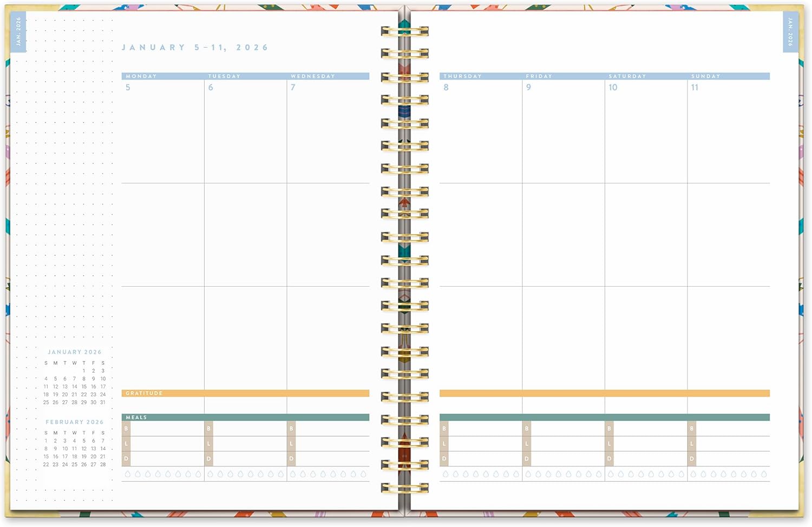The height and width of the screenshot is (527, 812).
Task: Click the last water droplet under Sunday
Action: tap(764, 474)
